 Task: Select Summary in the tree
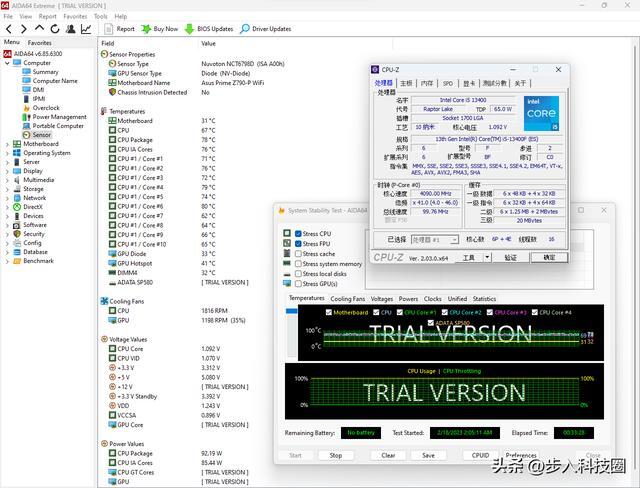click(45, 72)
